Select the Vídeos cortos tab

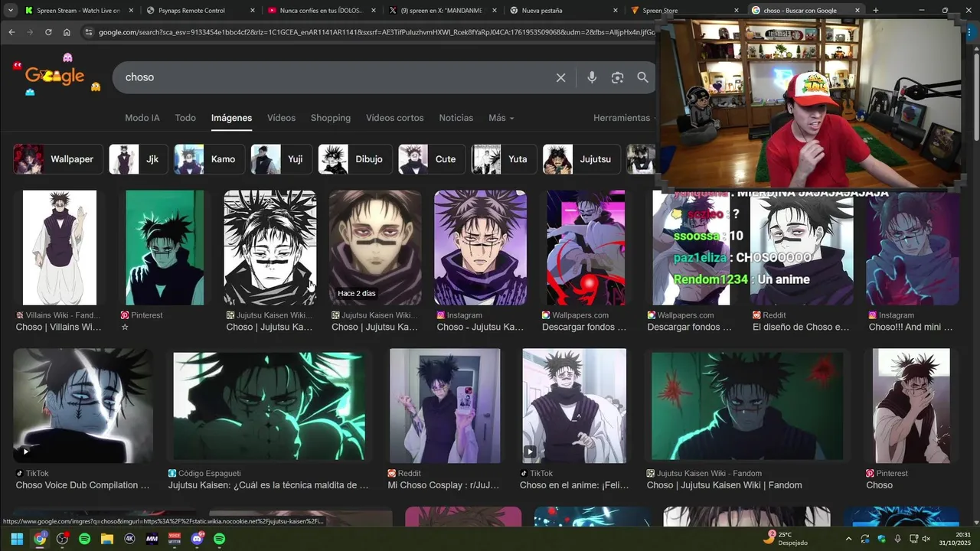[x=394, y=118]
